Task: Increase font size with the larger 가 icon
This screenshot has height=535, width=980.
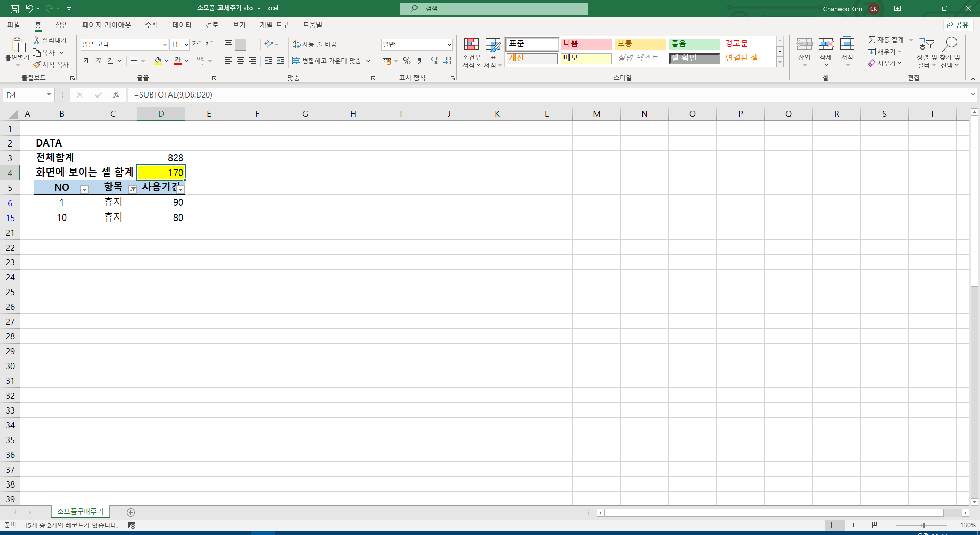Action: click(197, 44)
